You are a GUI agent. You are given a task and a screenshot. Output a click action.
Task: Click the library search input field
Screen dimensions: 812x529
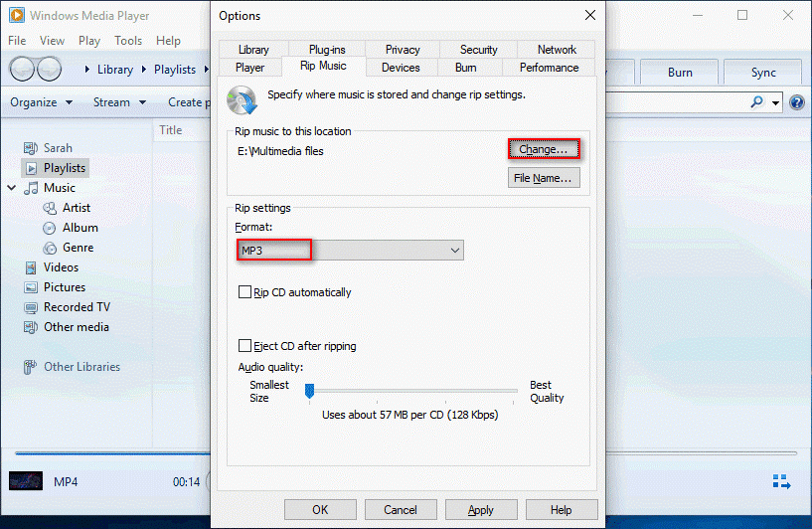coord(676,102)
